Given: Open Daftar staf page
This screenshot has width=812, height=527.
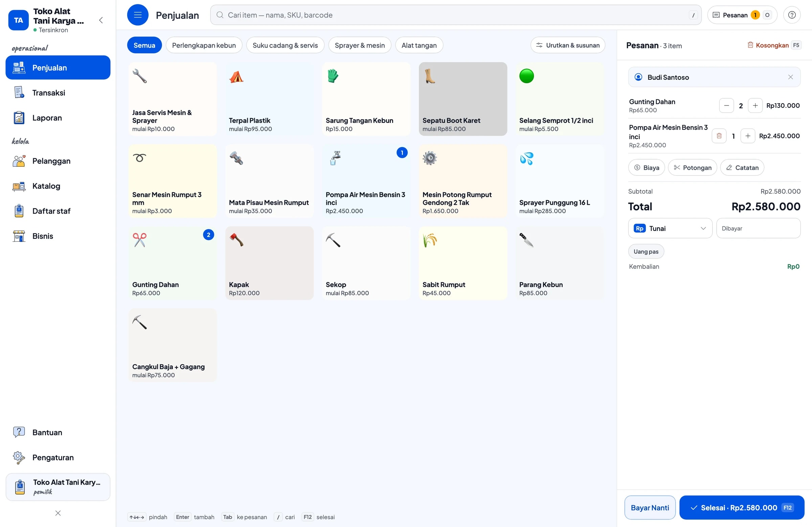Looking at the screenshot, I should click(x=58, y=211).
